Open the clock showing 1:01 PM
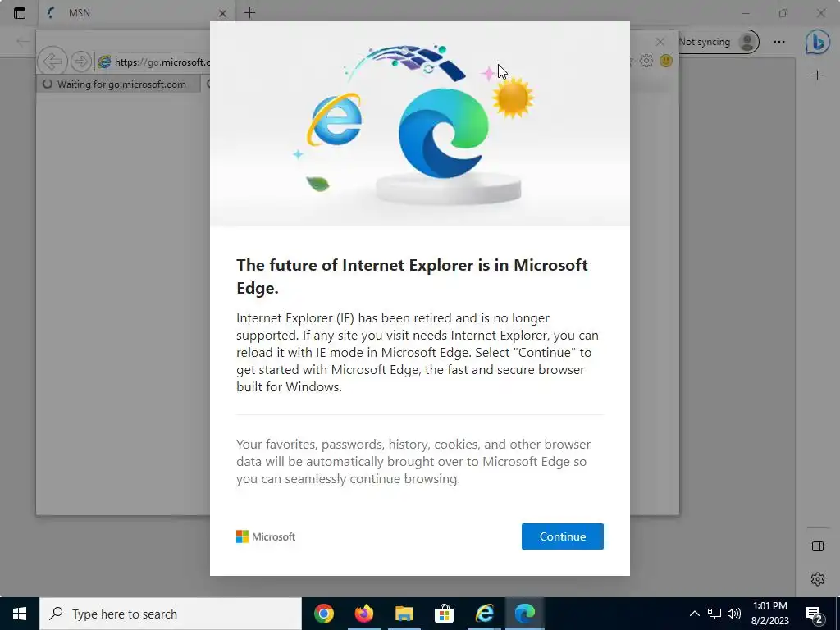Viewport: 840px width, 630px height. pos(769,614)
